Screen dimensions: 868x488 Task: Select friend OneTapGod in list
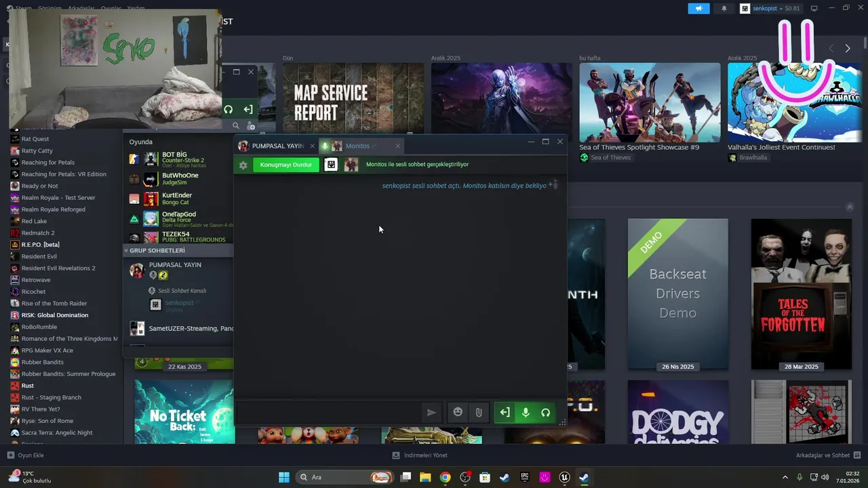click(180, 218)
